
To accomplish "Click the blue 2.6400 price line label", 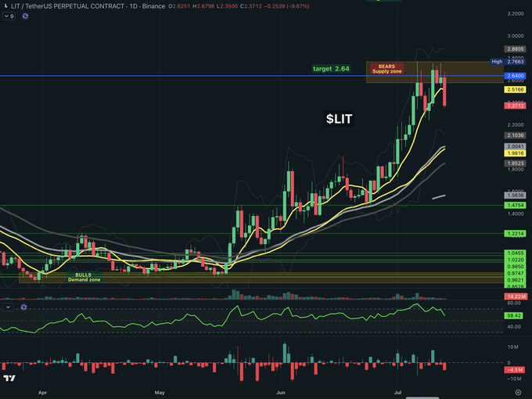I will click(x=515, y=76).
